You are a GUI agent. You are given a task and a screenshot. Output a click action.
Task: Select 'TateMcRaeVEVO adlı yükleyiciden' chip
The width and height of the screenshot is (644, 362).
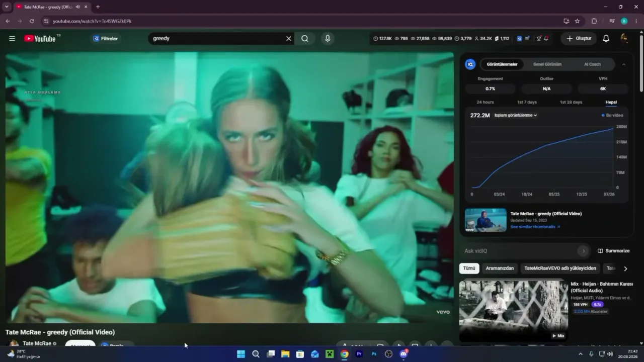click(x=560, y=268)
